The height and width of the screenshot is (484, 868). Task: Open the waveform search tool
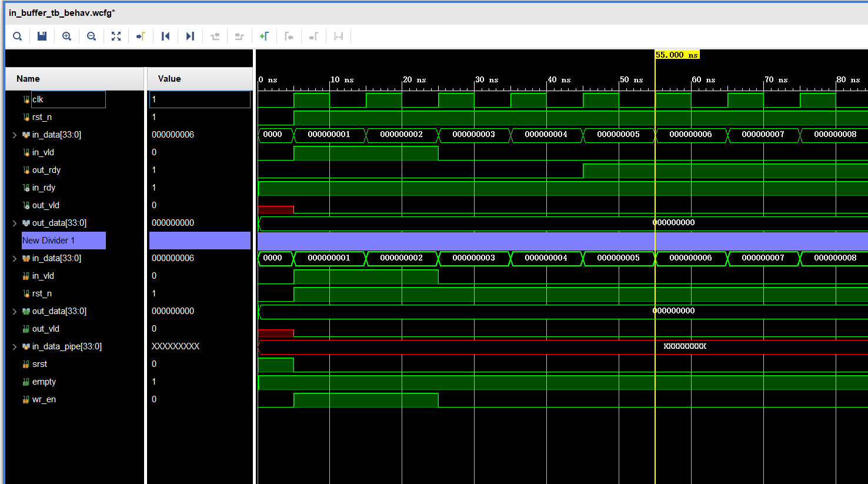[x=18, y=36]
